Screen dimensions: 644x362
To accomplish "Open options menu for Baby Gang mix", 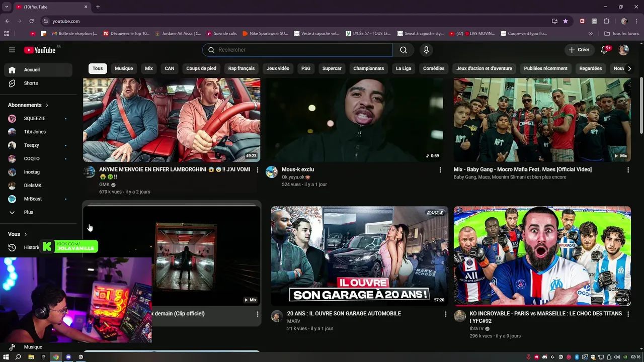I will [628, 170].
